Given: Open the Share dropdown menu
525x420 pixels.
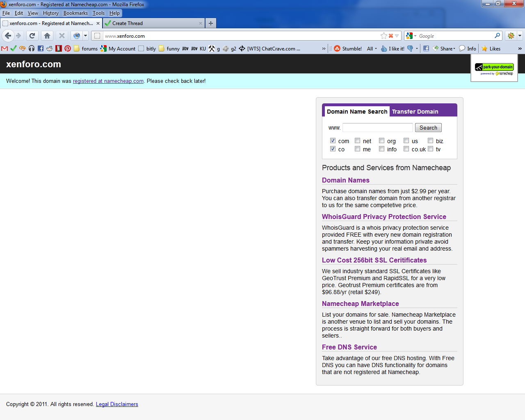Looking at the screenshot, I should pos(444,48).
